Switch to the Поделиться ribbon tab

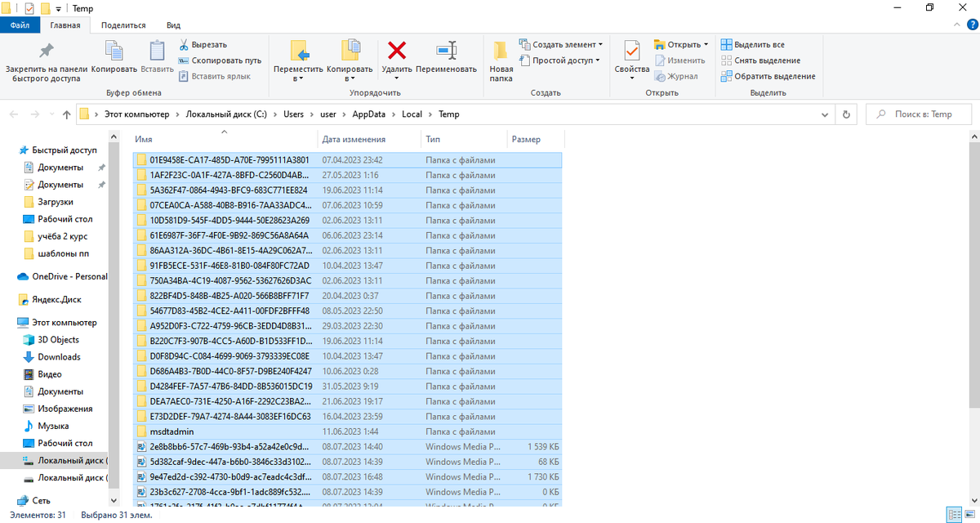click(123, 25)
